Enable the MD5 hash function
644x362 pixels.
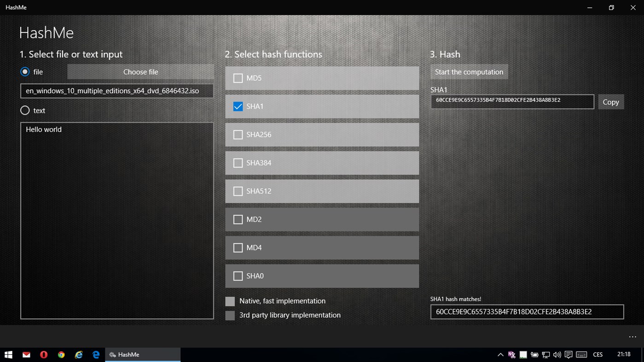(238, 78)
